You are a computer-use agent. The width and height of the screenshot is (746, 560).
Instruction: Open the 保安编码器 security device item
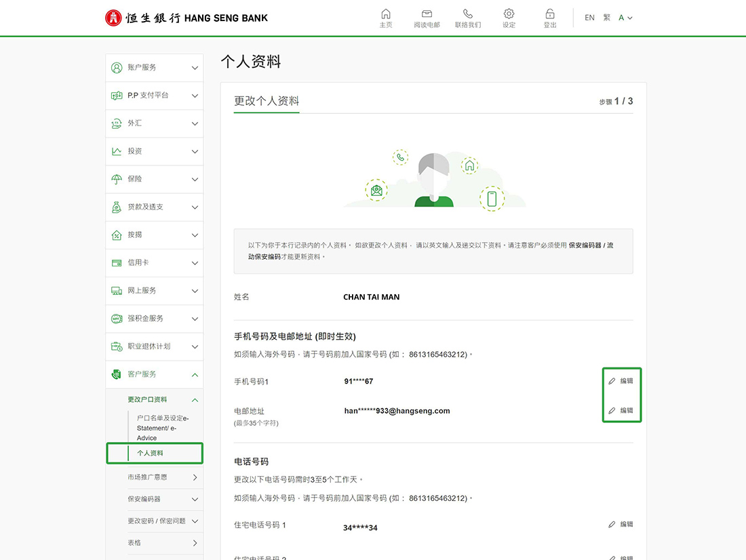pos(163,499)
